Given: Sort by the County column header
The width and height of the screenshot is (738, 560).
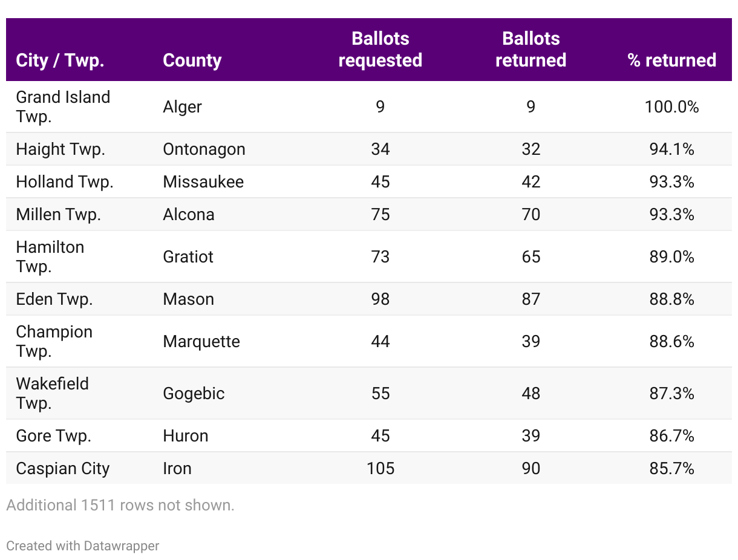Looking at the screenshot, I should 192,60.
